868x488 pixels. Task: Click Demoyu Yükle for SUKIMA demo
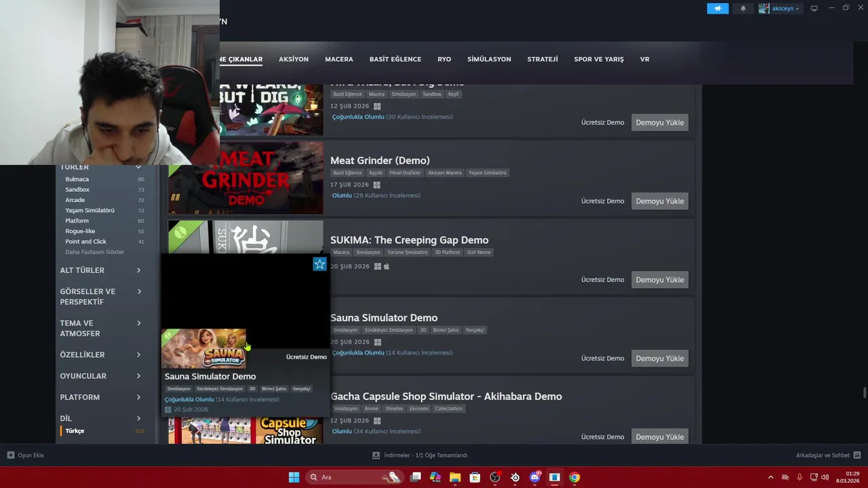click(x=660, y=280)
